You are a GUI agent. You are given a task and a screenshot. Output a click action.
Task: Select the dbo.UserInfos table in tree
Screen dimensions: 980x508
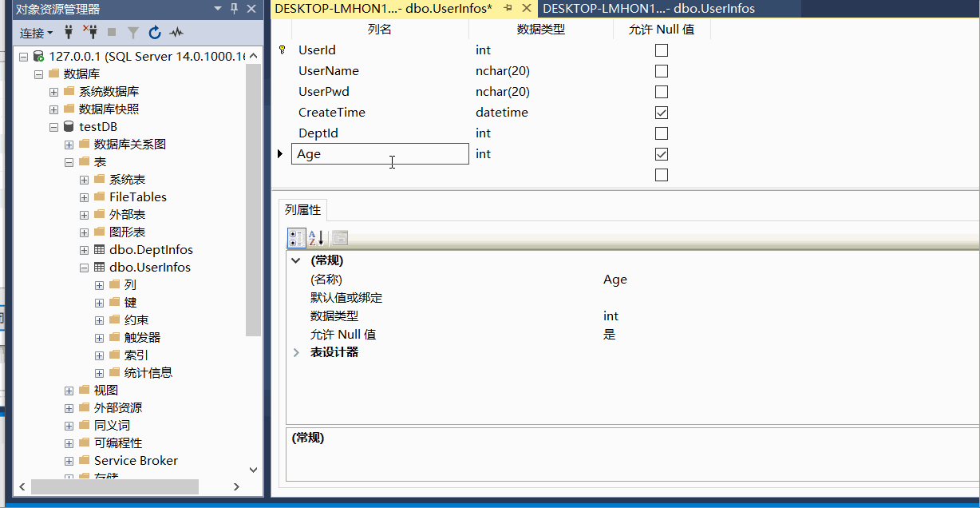tap(150, 268)
